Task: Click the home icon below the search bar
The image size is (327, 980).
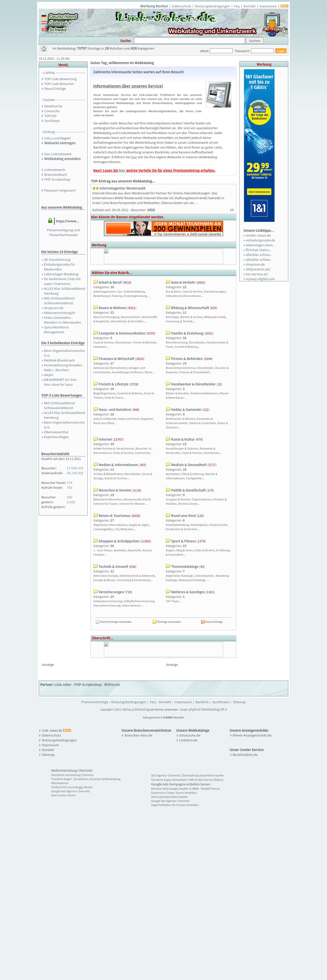Action: coord(43,49)
